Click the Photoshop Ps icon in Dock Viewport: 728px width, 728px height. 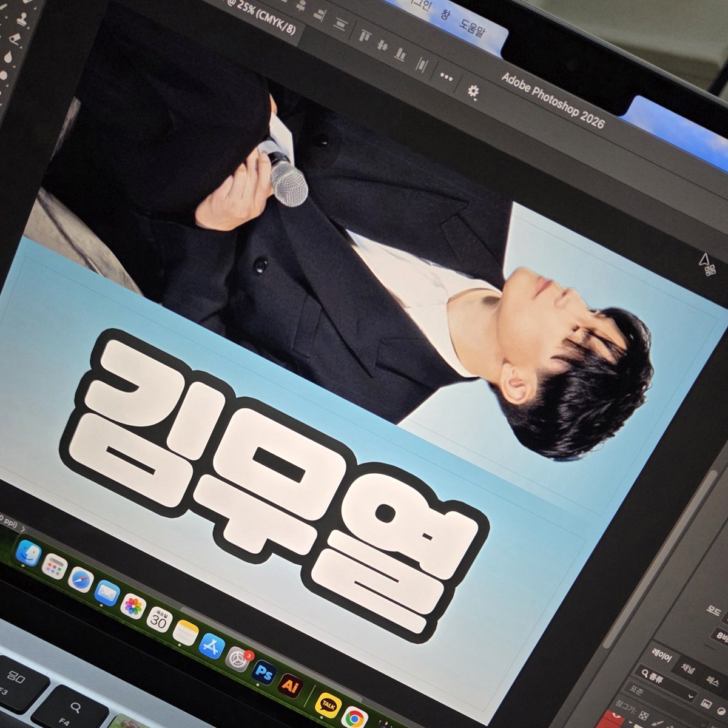coord(264,673)
